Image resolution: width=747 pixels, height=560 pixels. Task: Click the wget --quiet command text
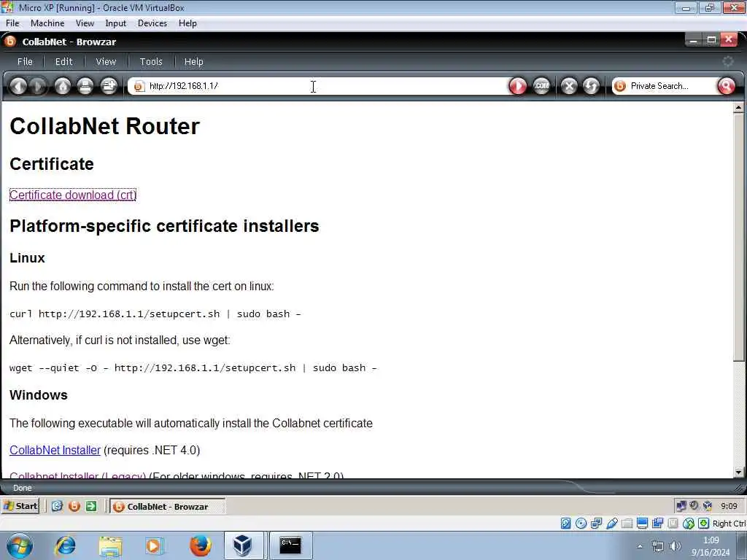pos(193,367)
